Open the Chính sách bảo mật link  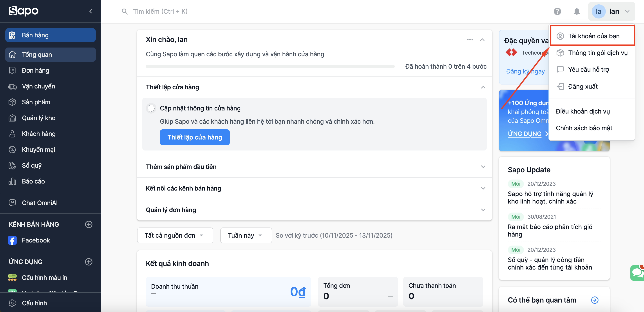584,128
